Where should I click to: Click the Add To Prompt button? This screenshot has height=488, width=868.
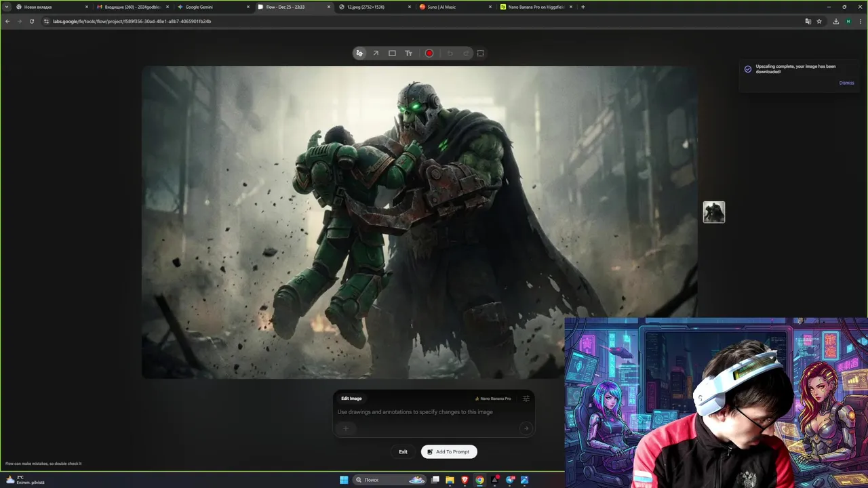pyautogui.click(x=449, y=452)
